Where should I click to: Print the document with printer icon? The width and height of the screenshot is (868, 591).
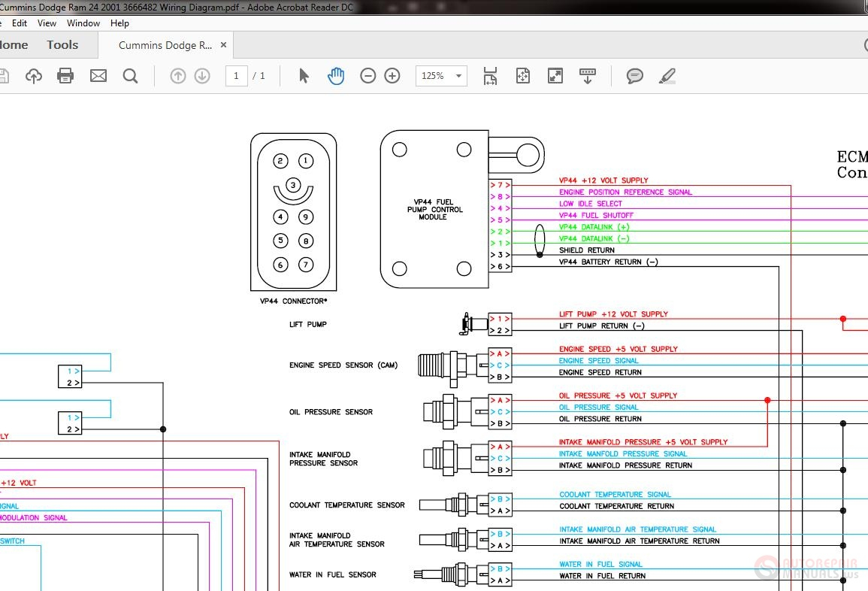tap(65, 75)
